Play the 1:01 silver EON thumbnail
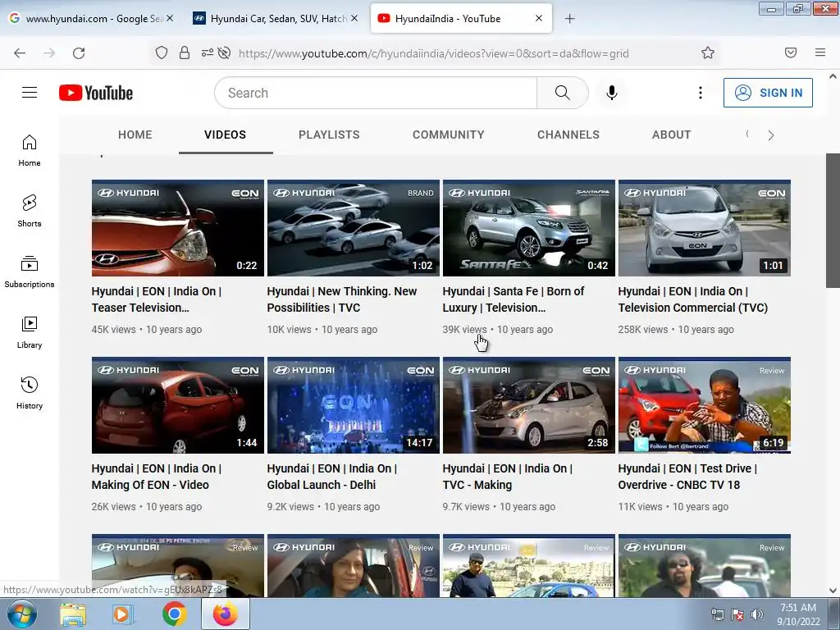The height and width of the screenshot is (630, 840). click(x=705, y=228)
